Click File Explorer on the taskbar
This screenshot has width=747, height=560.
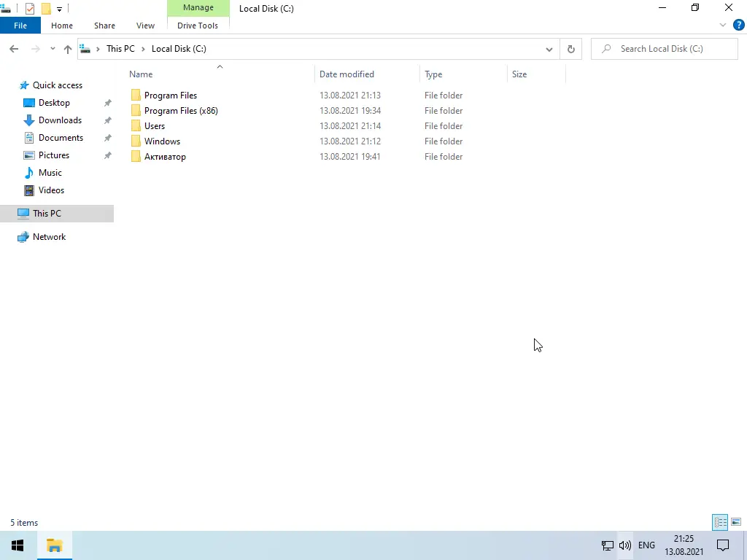(54, 545)
